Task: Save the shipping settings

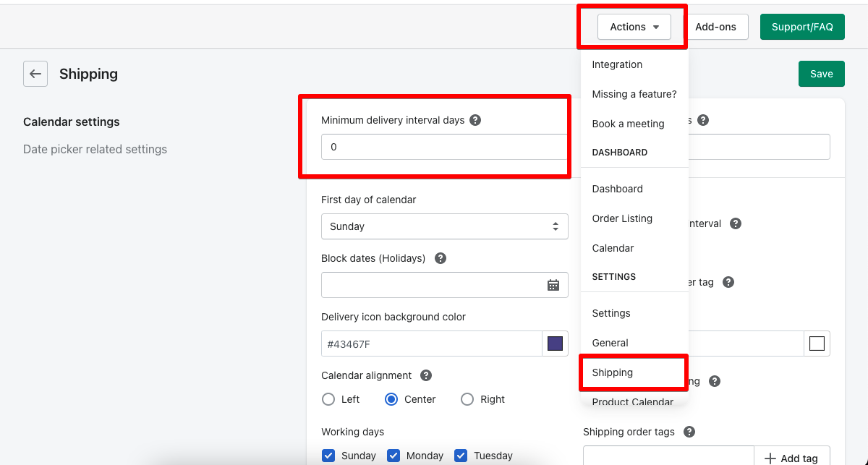Action: [822, 74]
